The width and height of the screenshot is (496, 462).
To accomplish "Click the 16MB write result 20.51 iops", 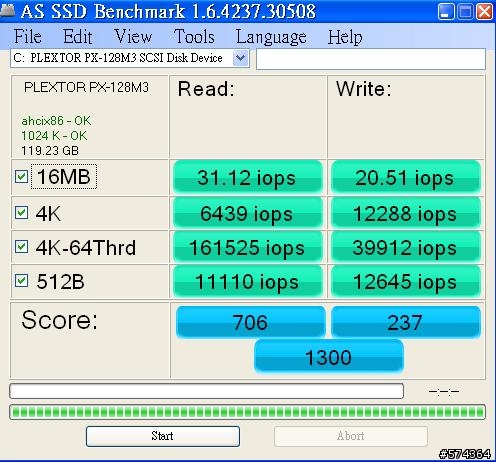I will click(x=405, y=177).
